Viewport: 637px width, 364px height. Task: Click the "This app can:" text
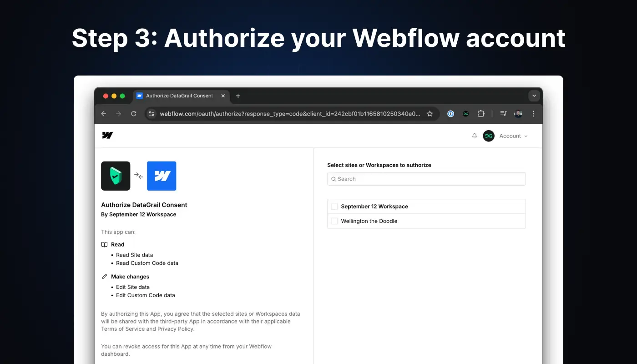[x=118, y=232]
